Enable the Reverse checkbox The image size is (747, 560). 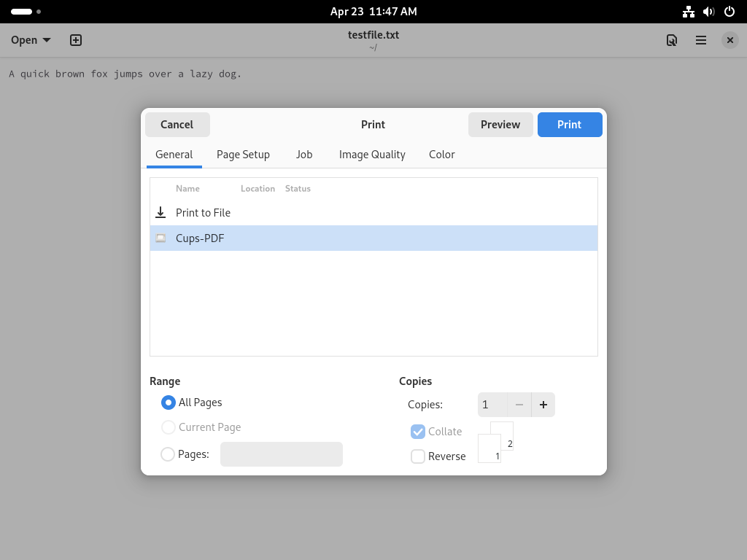[x=418, y=456]
